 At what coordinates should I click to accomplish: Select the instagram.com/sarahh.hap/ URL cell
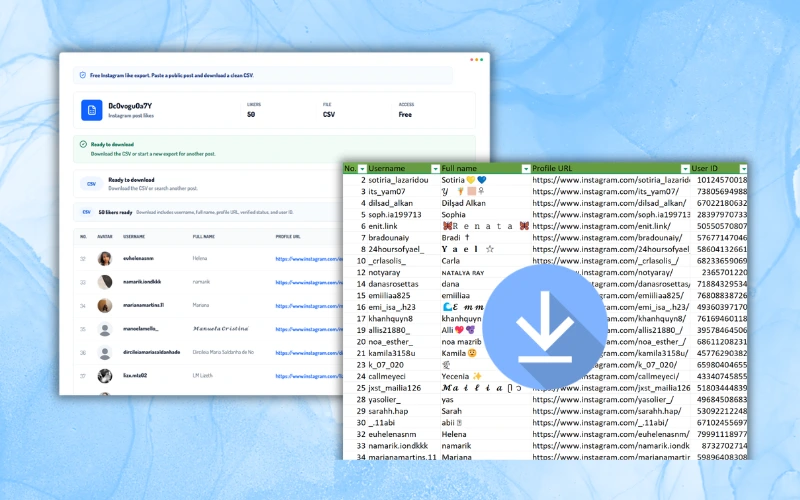(610, 411)
